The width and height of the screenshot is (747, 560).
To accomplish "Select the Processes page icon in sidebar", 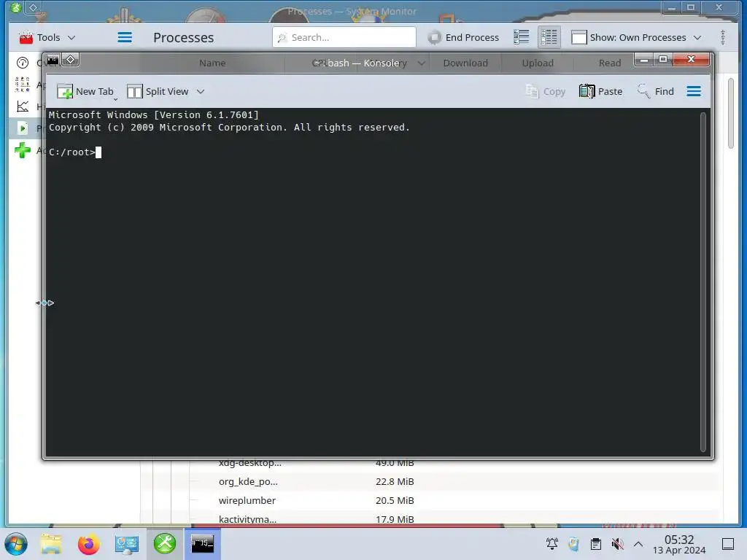I will (x=23, y=128).
